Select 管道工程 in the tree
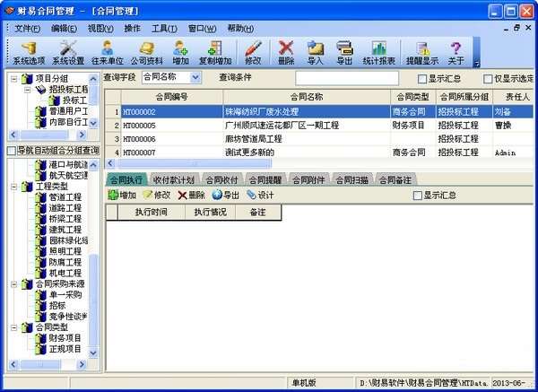Screen dimensions: 538x392 pyautogui.click(x=65, y=197)
